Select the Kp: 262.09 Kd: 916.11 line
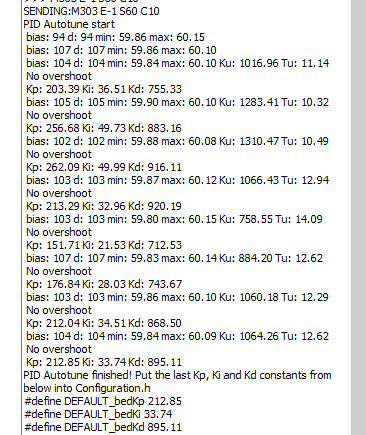 point(104,167)
